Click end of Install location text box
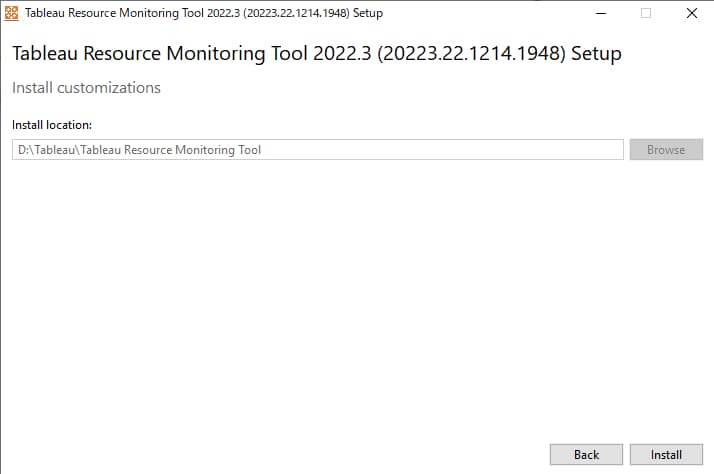Screen dimensions: 714x474 click(x=610, y=149)
